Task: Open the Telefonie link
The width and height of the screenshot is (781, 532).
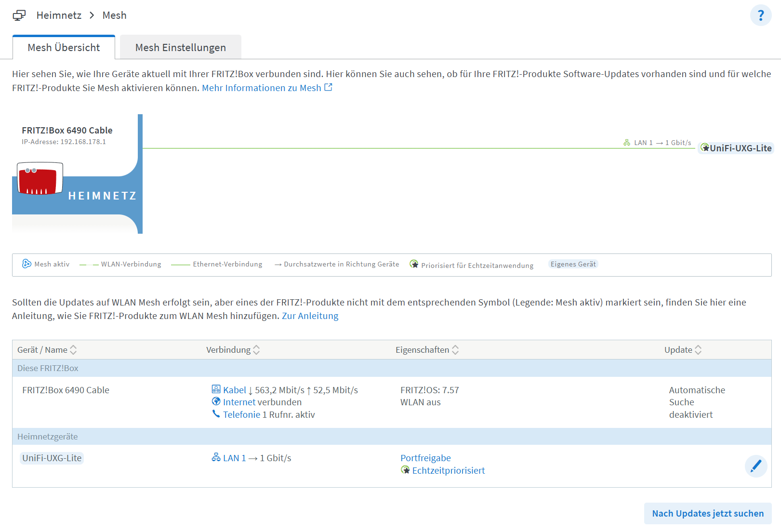Action: (241, 414)
